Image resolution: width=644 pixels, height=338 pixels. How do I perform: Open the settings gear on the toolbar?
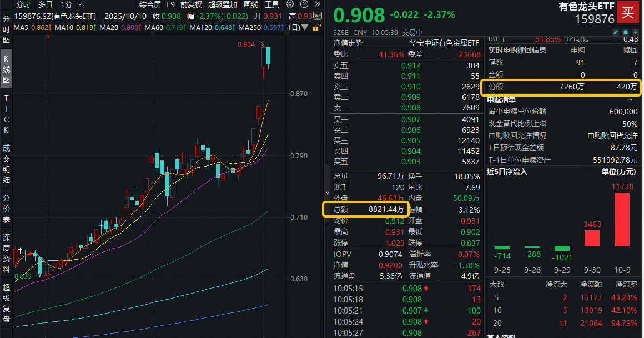click(x=290, y=4)
